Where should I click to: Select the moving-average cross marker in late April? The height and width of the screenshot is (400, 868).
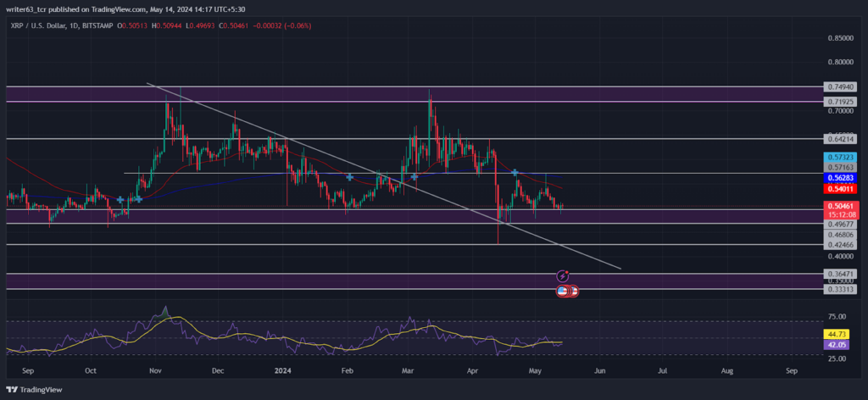(515, 173)
